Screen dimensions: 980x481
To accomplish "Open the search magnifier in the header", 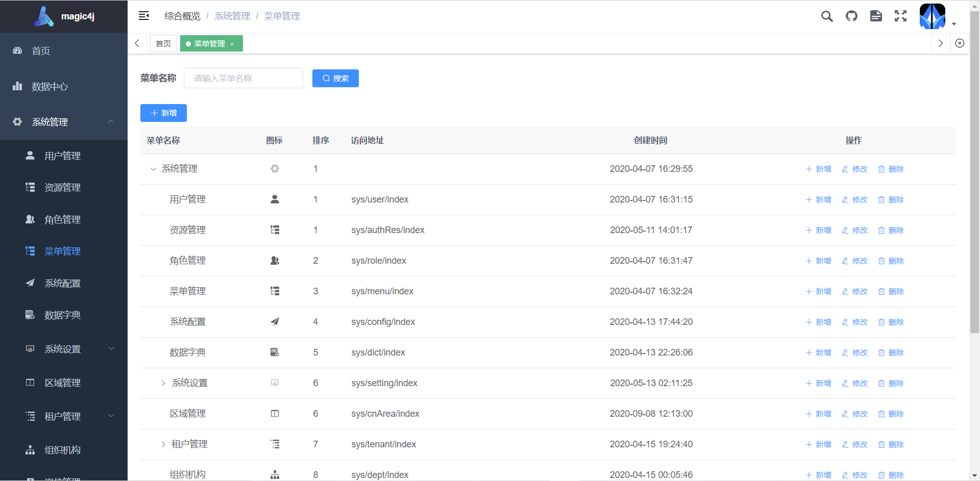I will [827, 16].
